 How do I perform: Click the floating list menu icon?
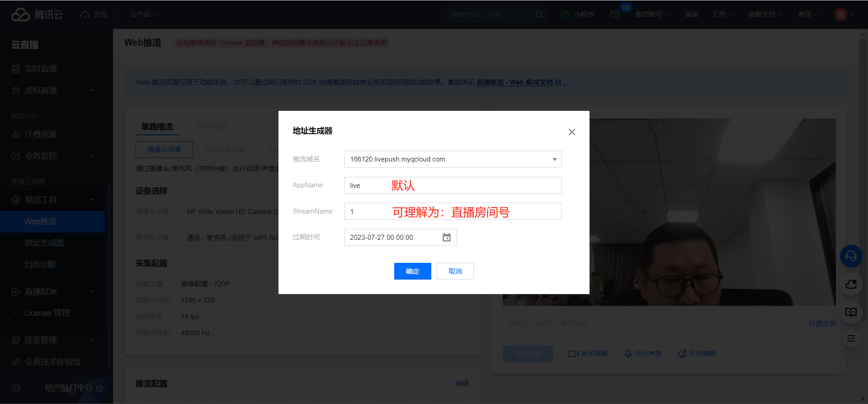pyautogui.click(x=851, y=338)
